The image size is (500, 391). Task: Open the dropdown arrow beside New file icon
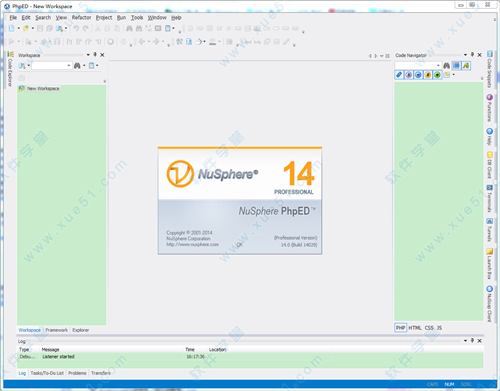(19, 29)
